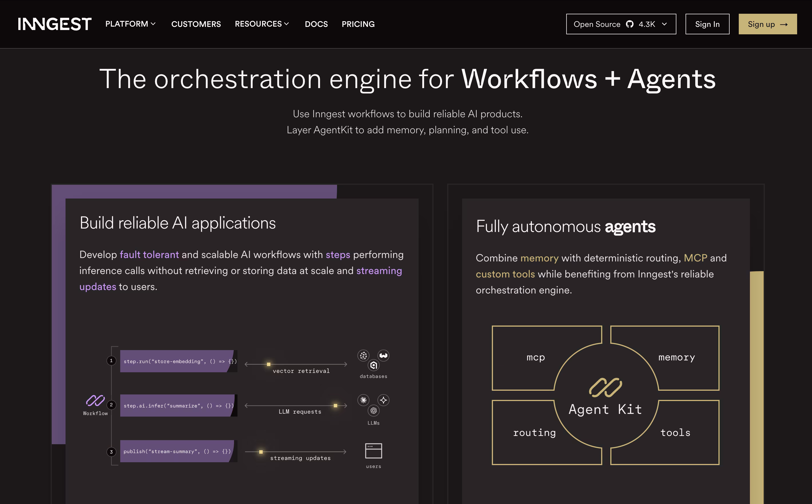This screenshot has height=504, width=812.
Task: Click the 'Agent Kit' center label
Action: pyautogui.click(x=605, y=409)
